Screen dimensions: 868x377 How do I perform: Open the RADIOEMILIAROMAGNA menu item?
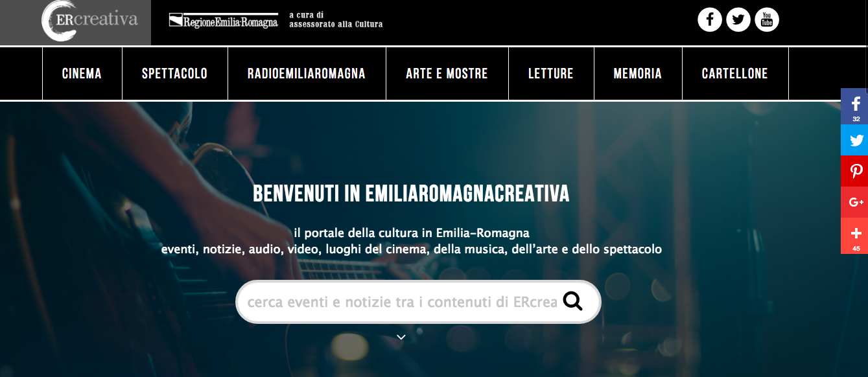click(x=307, y=74)
